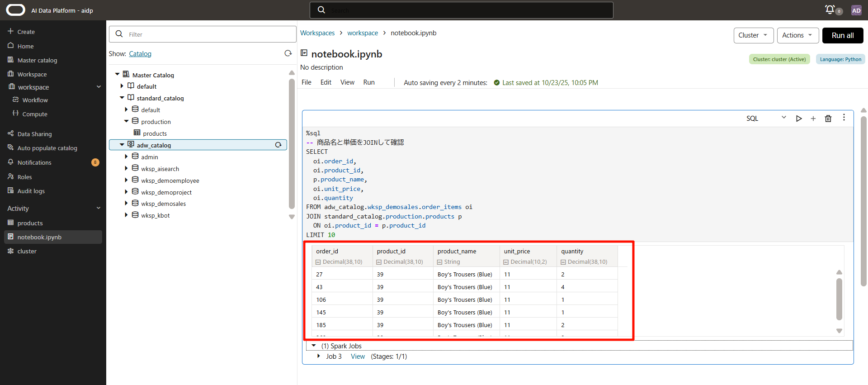Viewport: 868px width, 385px height.
Task: Open the AD user avatar menu
Action: coord(856,10)
